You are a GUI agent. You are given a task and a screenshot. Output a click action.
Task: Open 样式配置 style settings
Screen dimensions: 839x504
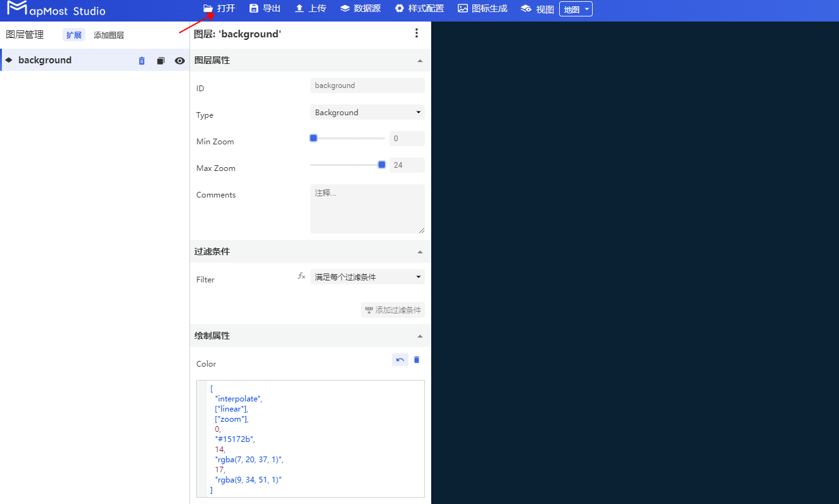pyautogui.click(x=419, y=8)
